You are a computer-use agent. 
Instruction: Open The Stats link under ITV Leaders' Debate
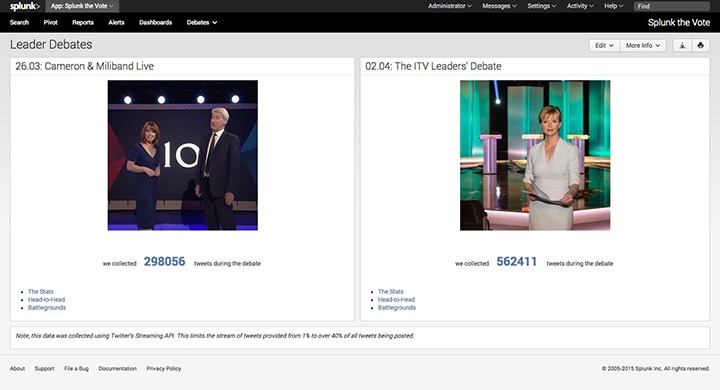391,292
